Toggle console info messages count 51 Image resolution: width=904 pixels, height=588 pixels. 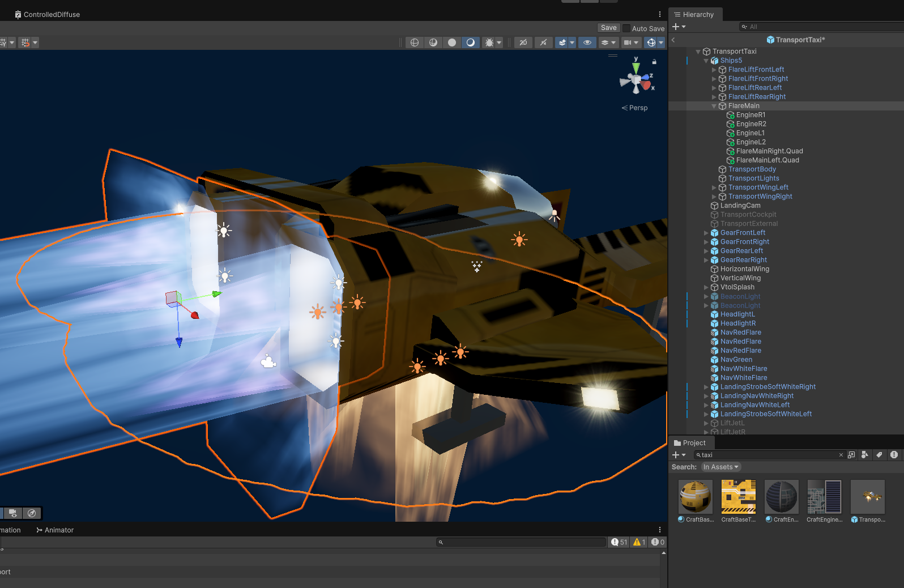point(619,542)
